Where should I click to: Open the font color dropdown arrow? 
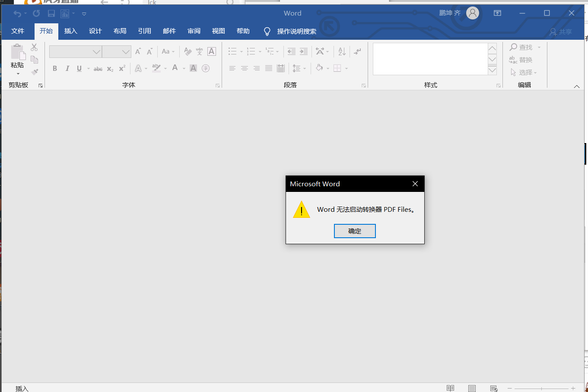184,68
